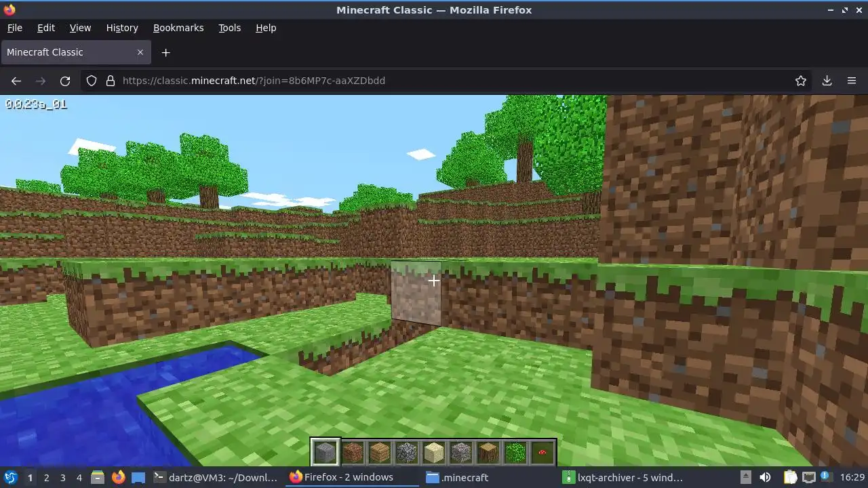
Task: Switch to virtual desktop 4
Action: 79,478
